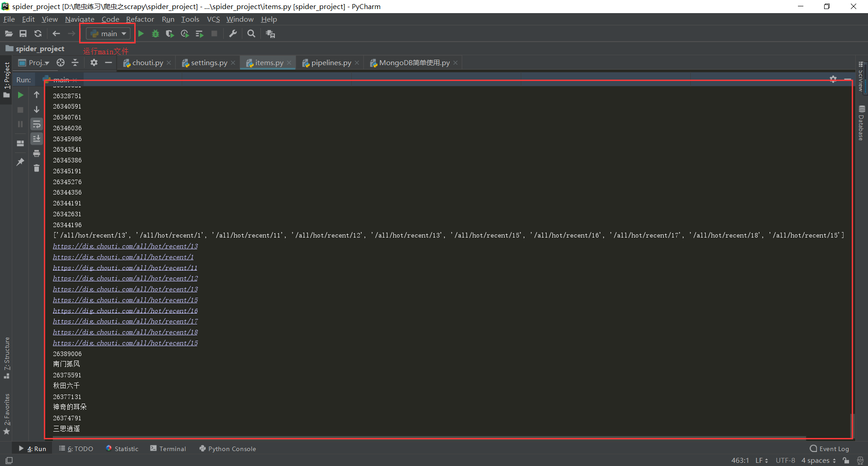Rerun main in the Run panel
The image size is (868, 466).
pyautogui.click(x=20, y=95)
